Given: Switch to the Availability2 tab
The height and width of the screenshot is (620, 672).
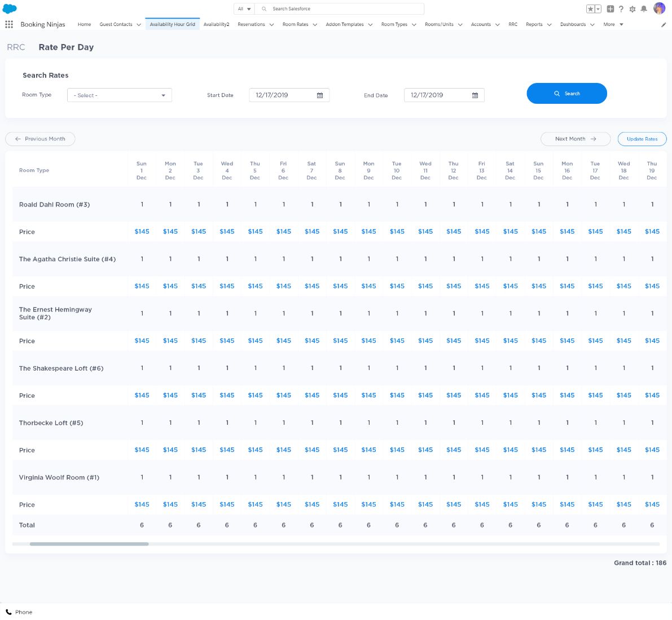Looking at the screenshot, I should point(216,24).
